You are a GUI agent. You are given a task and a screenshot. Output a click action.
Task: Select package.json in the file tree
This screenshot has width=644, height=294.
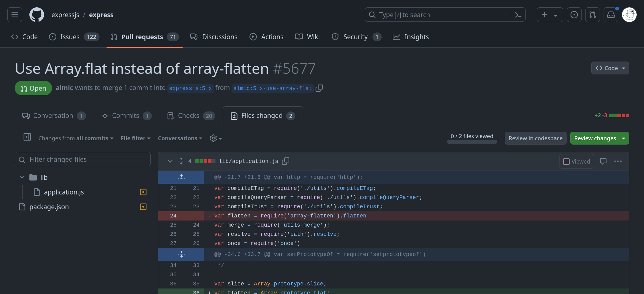(x=49, y=207)
